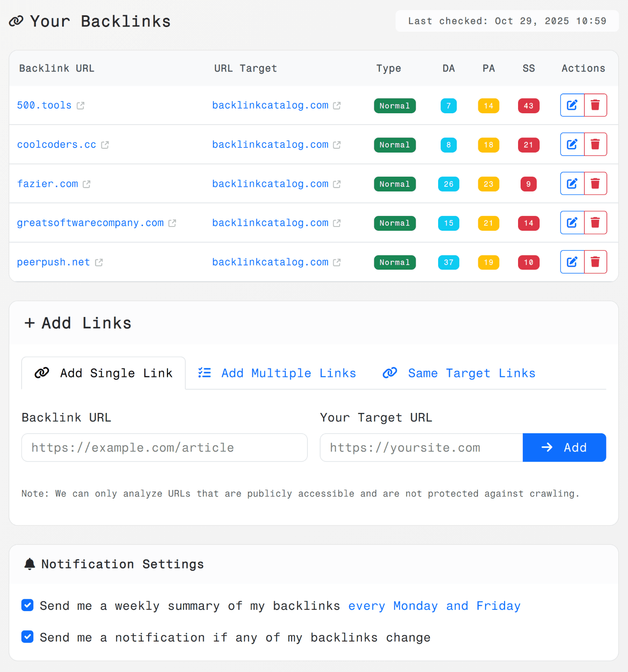The width and height of the screenshot is (628, 672).
Task: Click external link icon next to 500.tools
Action: 81,106
